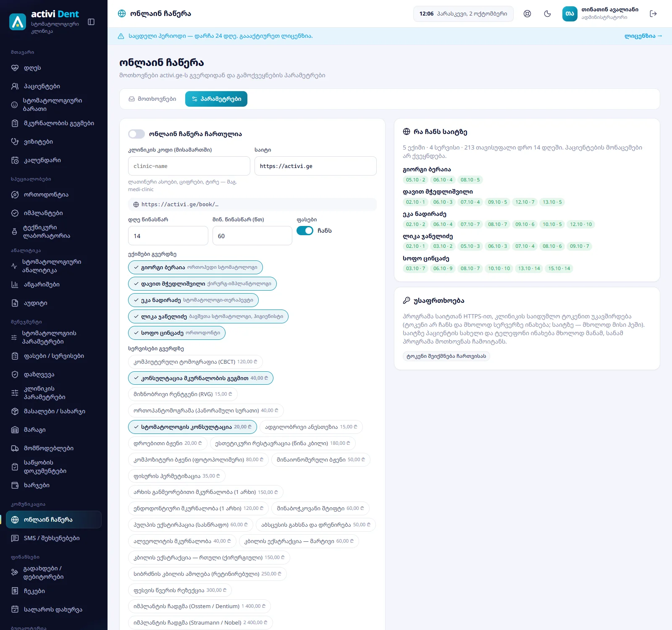Click დღე წინასწარ field with 14
Viewport: 672px width, 630px height.
[x=168, y=236]
